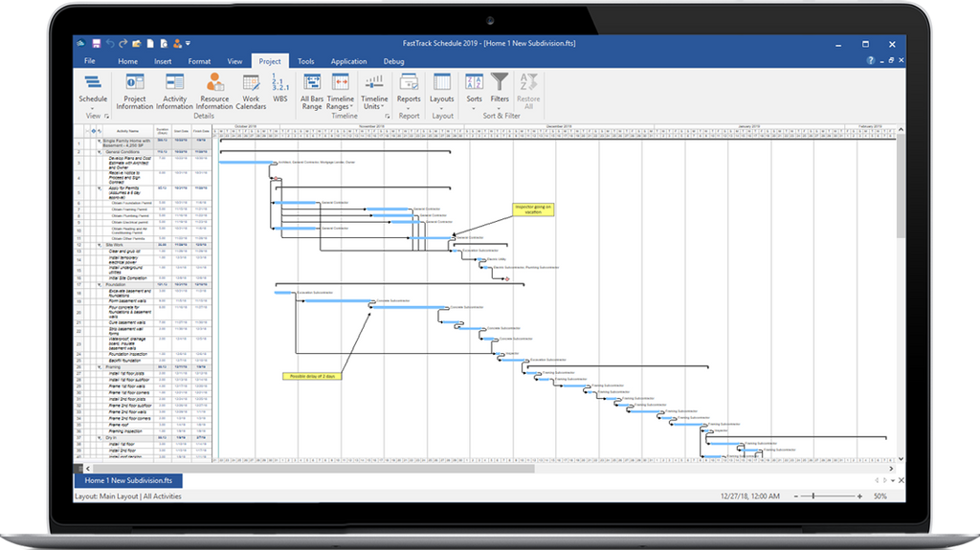
Task: Click the Save icon in title bar
Action: point(97,44)
